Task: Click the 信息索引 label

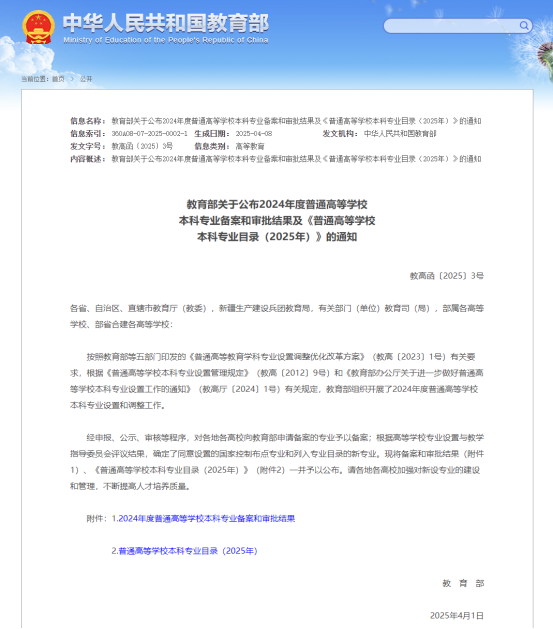Action: point(88,134)
